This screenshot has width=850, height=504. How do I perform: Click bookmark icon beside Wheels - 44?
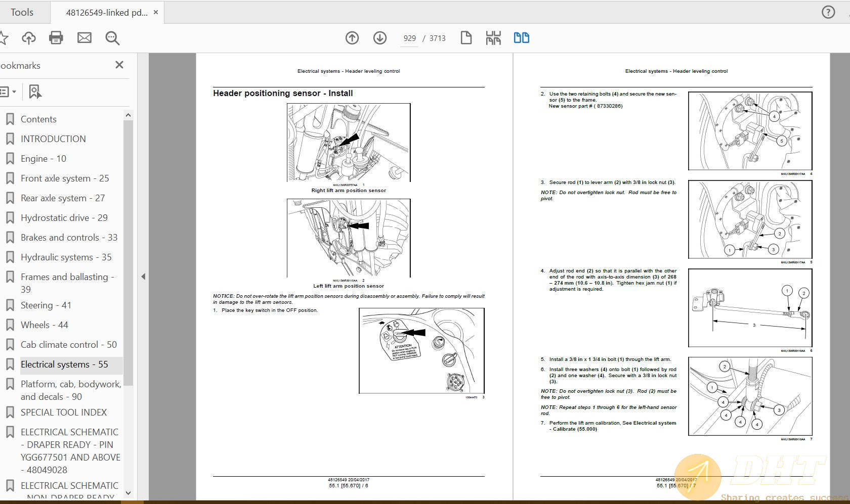pos(10,325)
